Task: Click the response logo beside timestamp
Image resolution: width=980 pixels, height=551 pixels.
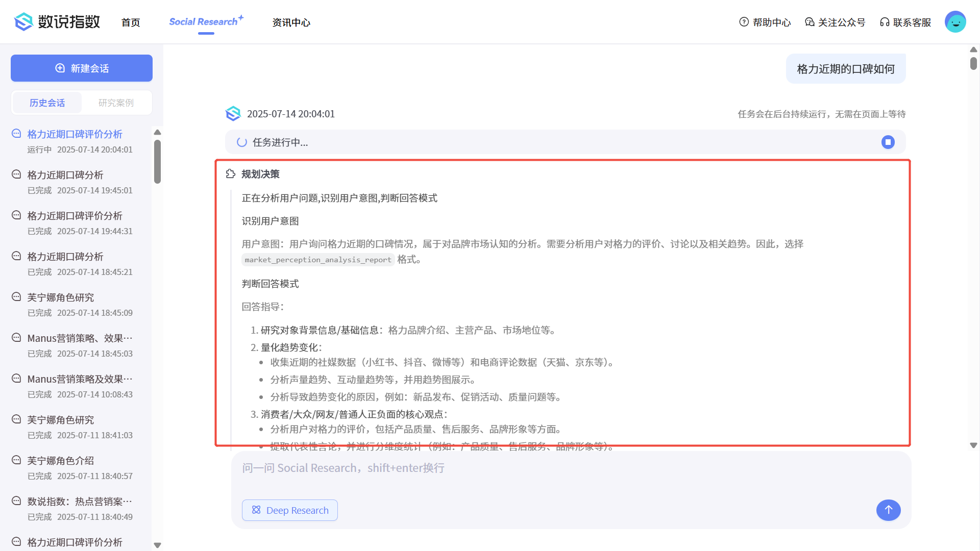Action: click(233, 113)
